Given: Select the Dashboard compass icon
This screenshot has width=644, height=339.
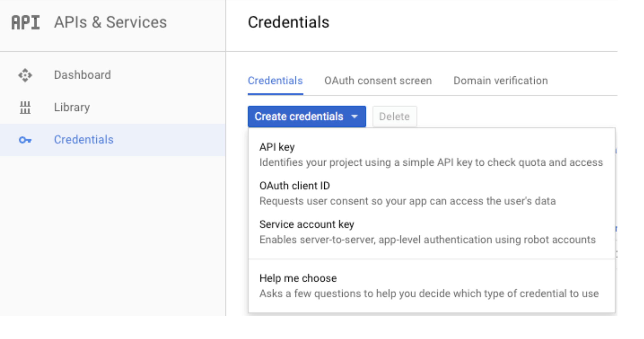Looking at the screenshot, I should coord(25,75).
